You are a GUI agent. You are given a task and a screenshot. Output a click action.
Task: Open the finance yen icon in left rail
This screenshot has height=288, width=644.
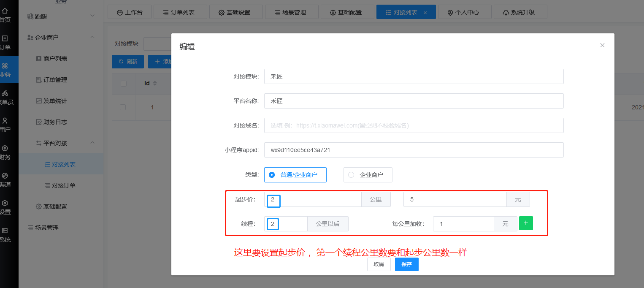(x=5, y=148)
